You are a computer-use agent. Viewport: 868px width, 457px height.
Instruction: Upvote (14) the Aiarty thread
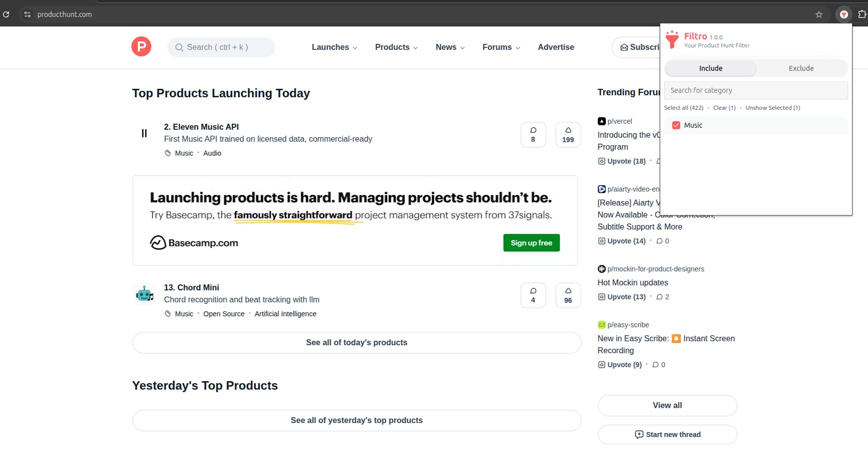click(622, 241)
